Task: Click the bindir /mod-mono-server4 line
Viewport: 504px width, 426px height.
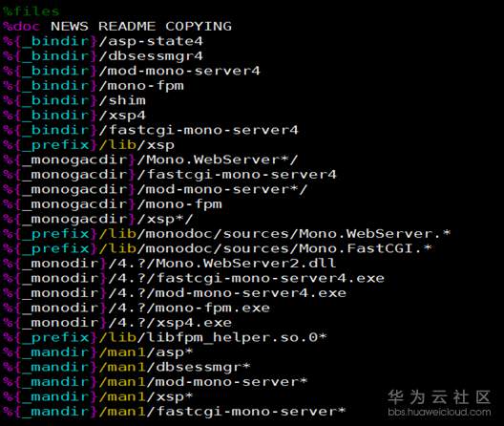Action: click(x=132, y=71)
